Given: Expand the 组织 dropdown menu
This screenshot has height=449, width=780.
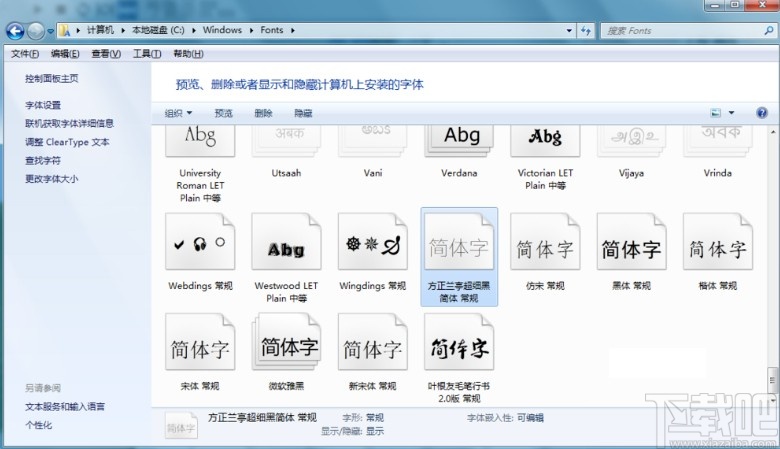Looking at the screenshot, I should [179, 114].
